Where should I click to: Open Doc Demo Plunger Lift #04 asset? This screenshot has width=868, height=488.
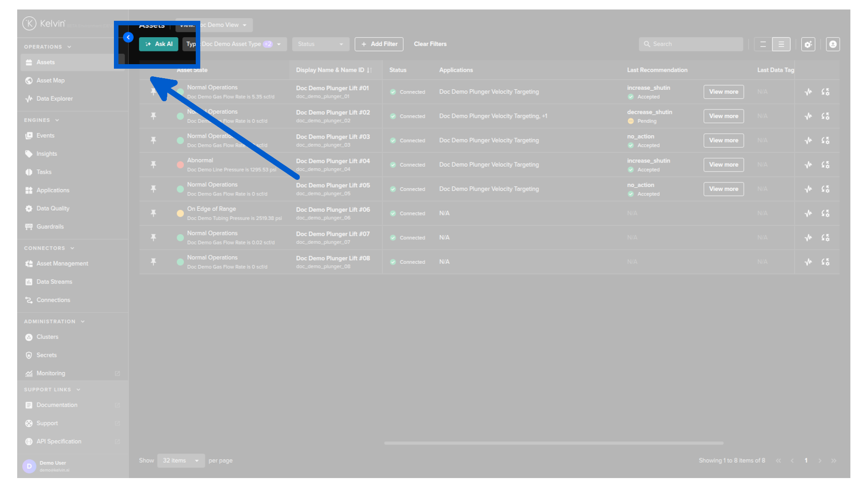(333, 161)
